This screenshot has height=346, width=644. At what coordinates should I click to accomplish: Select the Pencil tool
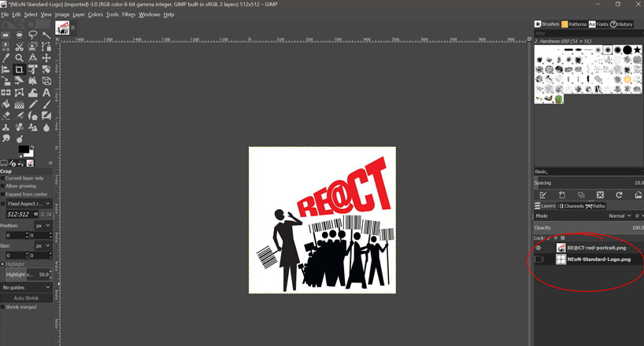coord(33,105)
